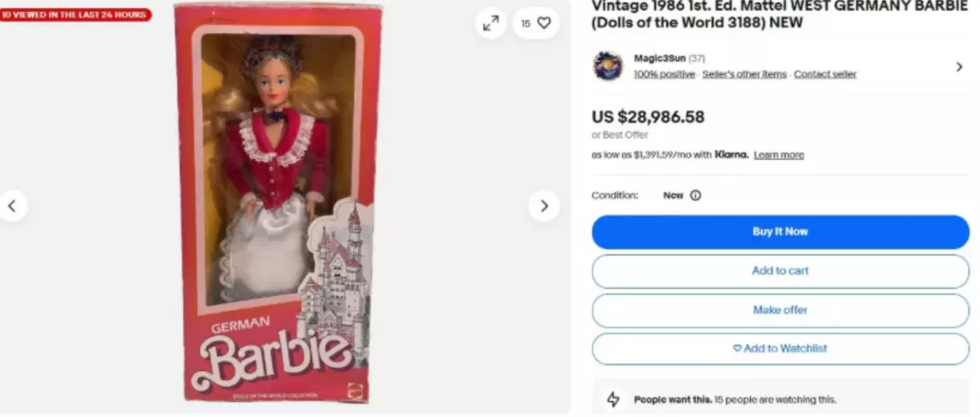Show the previous product photo

pyautogui.click(x=12, y=206)
